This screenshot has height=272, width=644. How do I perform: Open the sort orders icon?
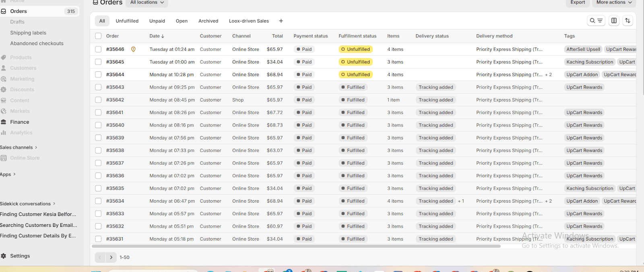point(627,21)
